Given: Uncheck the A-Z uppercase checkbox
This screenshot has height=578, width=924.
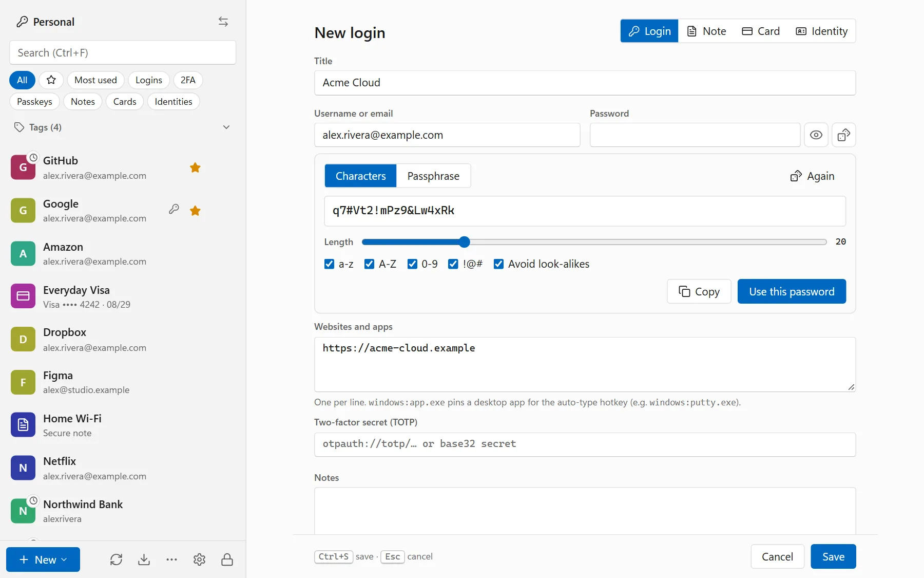Looking at the screenshot, I should [x=369, y=264].
